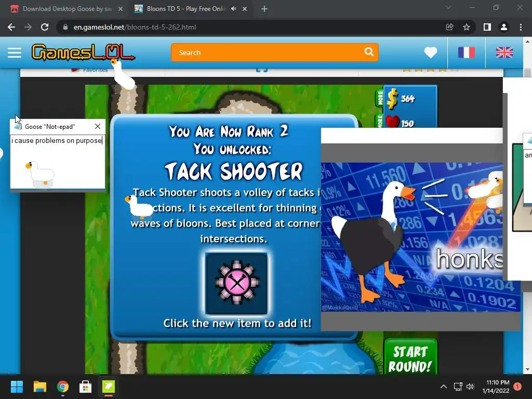Switch language using the French flag
The width and height of the screenshot is (532, 399).
pos(467,52)
